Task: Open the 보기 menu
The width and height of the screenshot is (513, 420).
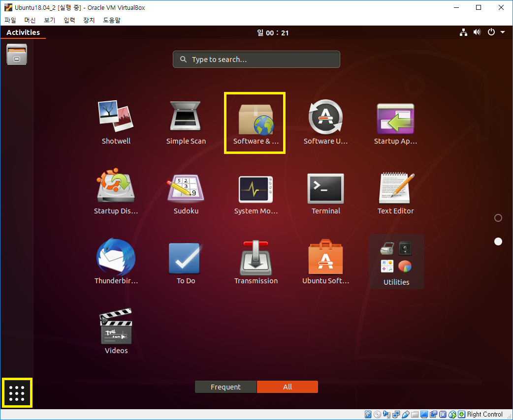Action: pos(49,20)
